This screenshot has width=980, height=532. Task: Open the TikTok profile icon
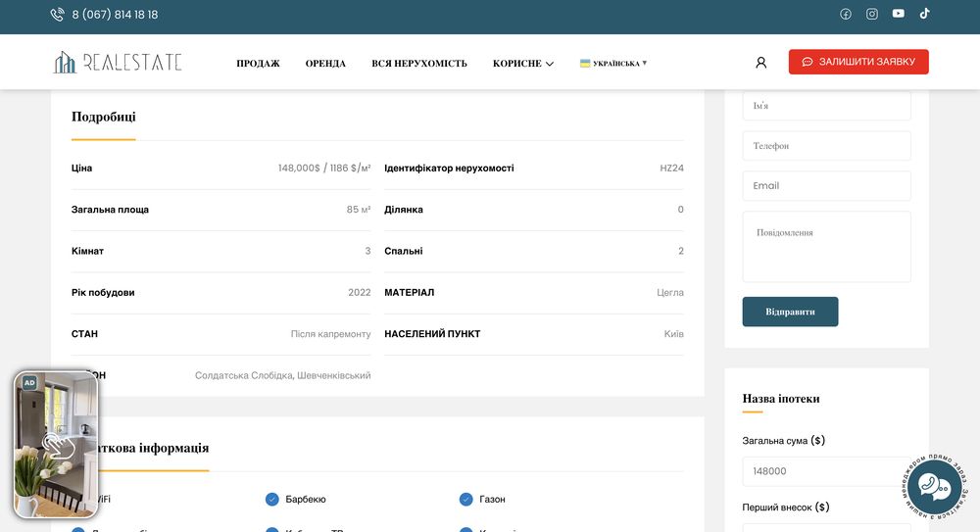[924, 14]
